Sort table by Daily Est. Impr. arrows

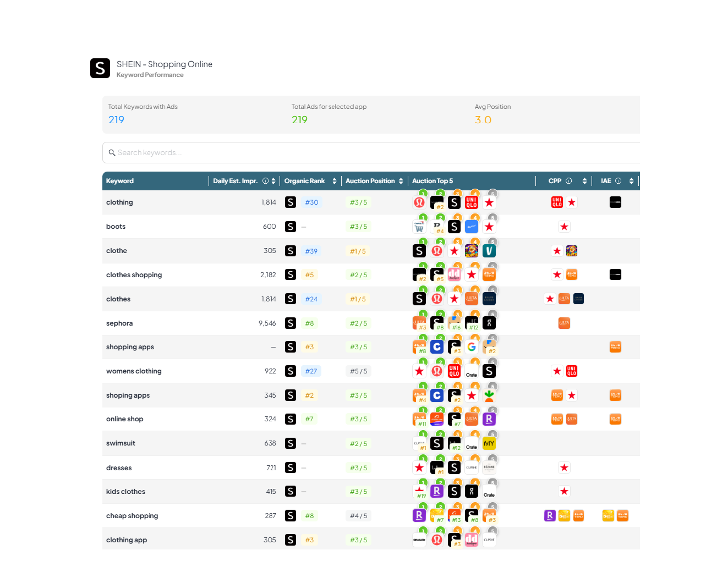coord(273,181)
